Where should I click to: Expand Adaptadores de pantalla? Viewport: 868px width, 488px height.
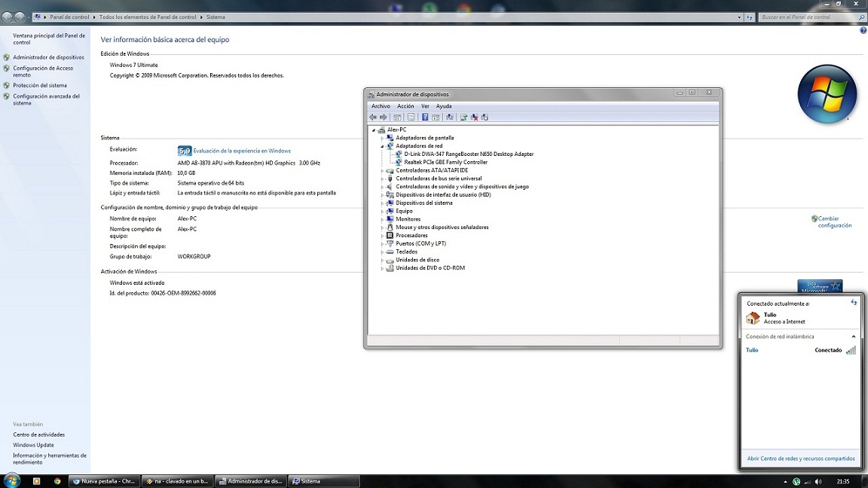382,139
